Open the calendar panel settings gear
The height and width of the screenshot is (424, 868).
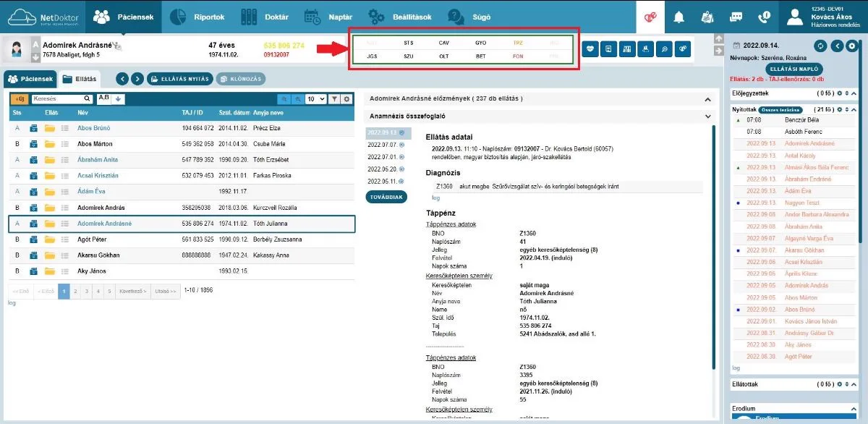click(853, 46)
